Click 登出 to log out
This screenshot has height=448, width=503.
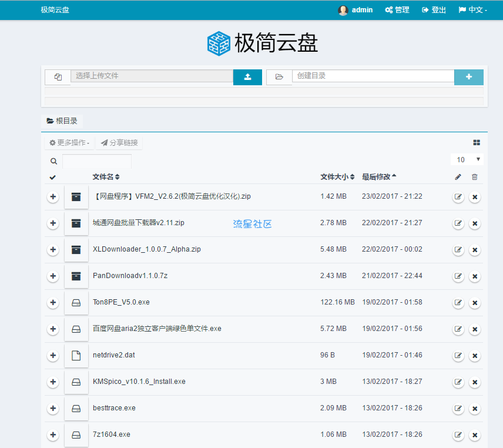pos(434,10)
